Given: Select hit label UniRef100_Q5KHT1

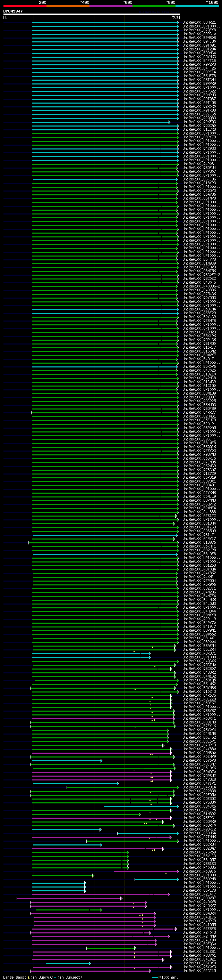Looking at the screenshot, I should 199,546.
